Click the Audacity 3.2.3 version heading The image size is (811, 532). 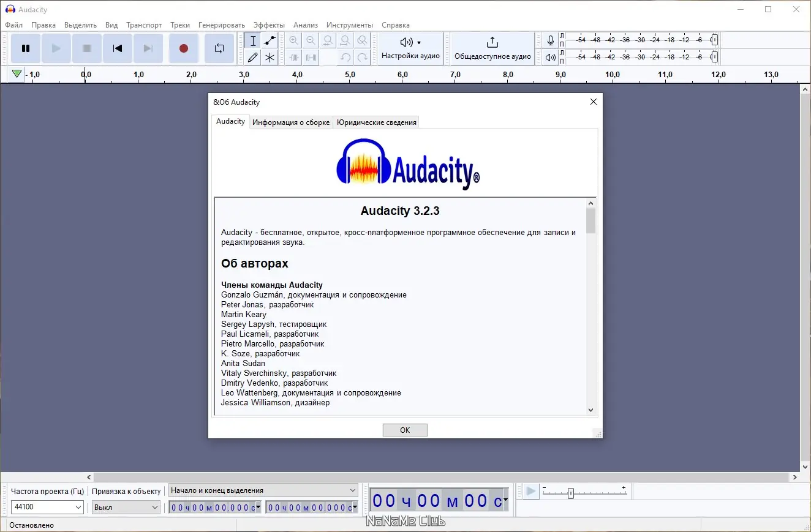(x=400, y=211)
